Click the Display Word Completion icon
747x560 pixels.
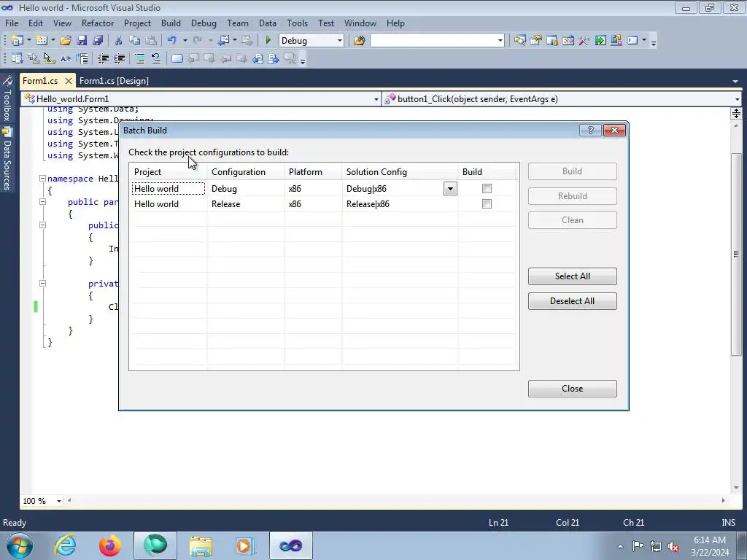66,58
